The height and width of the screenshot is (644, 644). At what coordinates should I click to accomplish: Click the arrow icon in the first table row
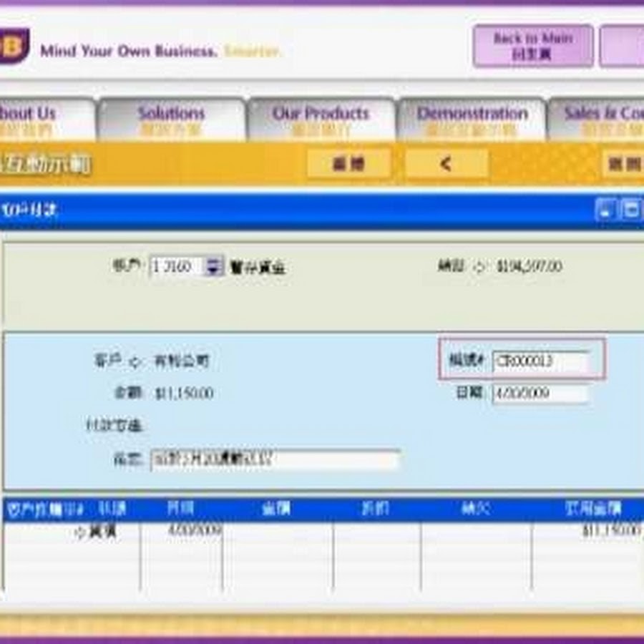click(x=79, y=532)
